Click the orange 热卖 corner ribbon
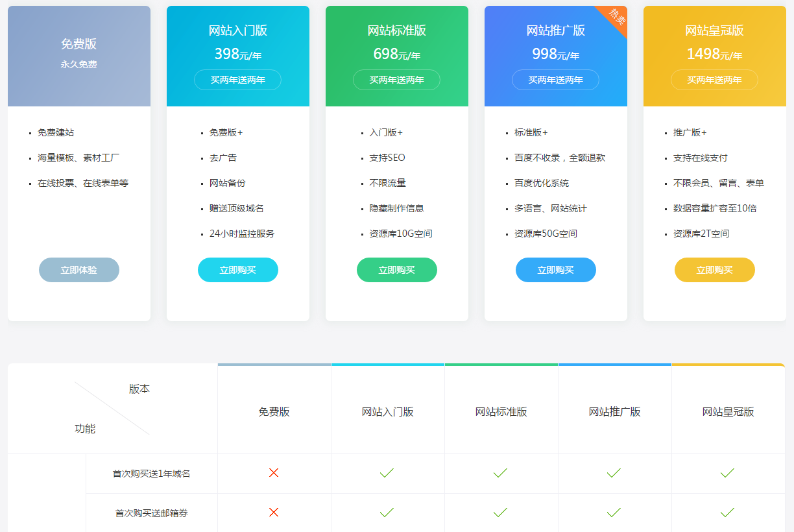Image resolution: width=794 pixels, height=532 pixels. click(616, 18)
